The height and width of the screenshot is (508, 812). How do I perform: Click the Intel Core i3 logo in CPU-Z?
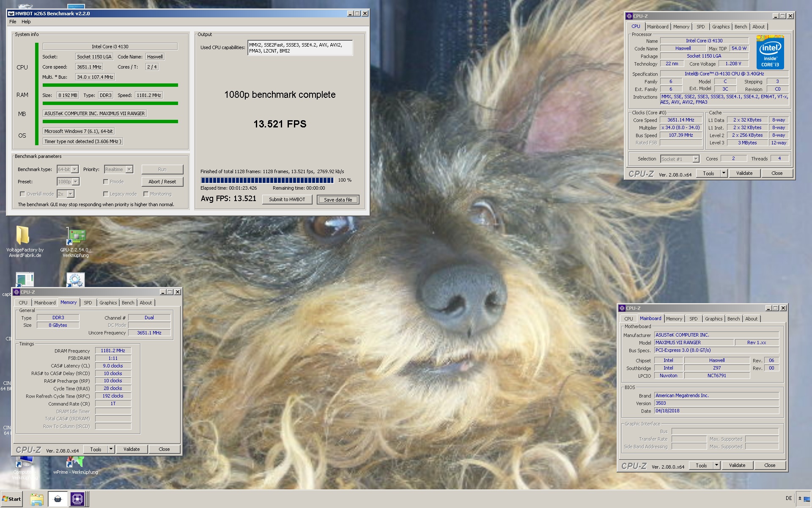[770, 52]
